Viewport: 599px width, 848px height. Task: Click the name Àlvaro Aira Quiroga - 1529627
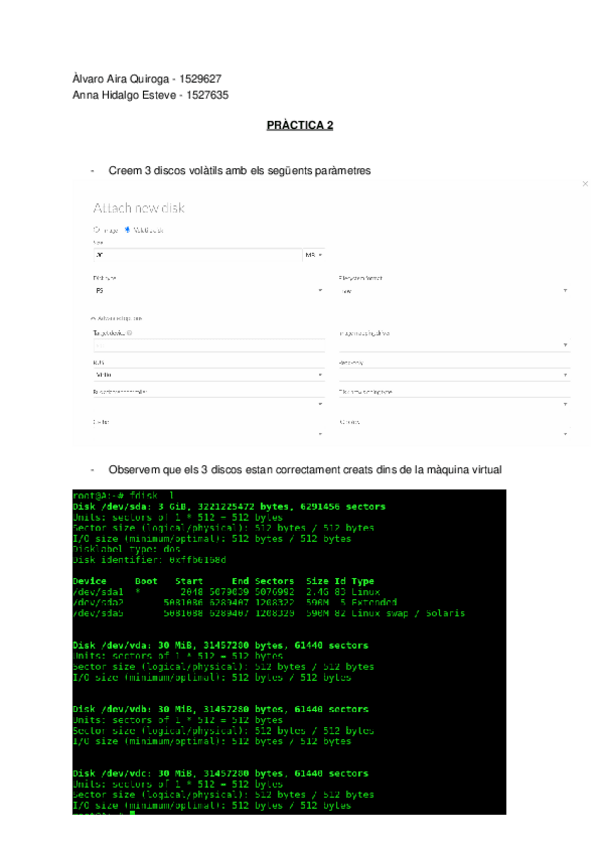click(147, 79)
